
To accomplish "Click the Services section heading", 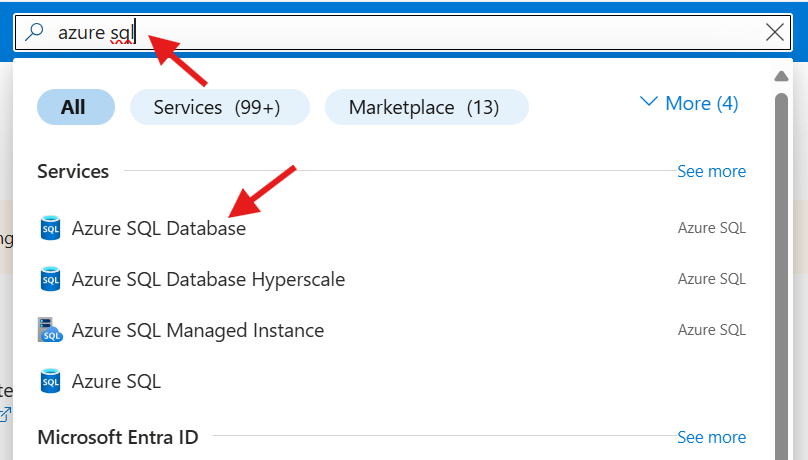I will 73,171.
